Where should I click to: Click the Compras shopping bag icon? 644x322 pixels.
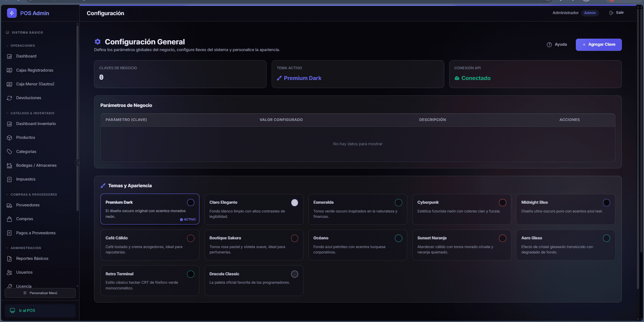9,219
